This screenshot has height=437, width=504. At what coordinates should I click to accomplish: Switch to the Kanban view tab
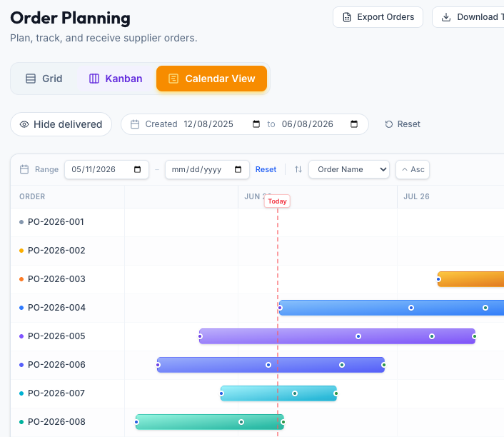coord(116,79)
